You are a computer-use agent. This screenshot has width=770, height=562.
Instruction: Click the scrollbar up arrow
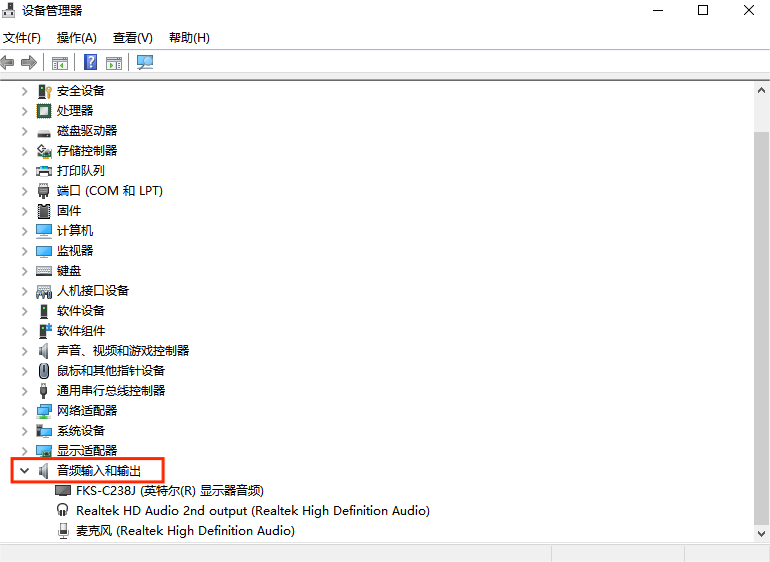click(x=761, y=90)
